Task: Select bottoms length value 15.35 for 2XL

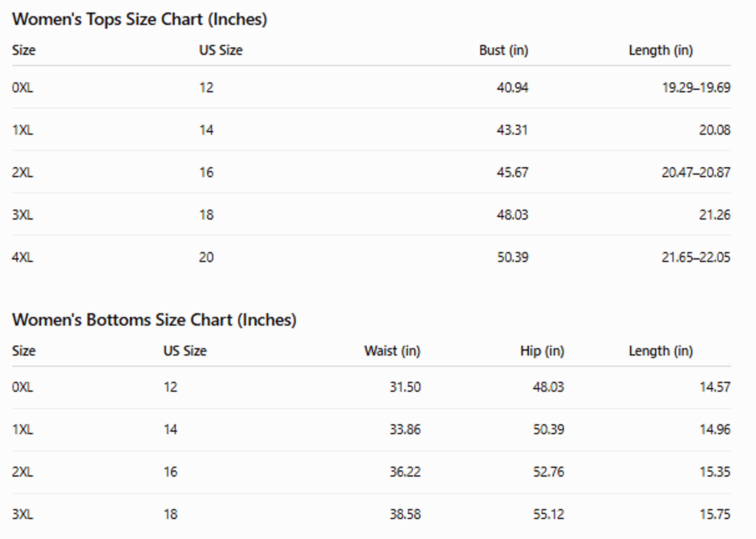Action: coord(715,472)
